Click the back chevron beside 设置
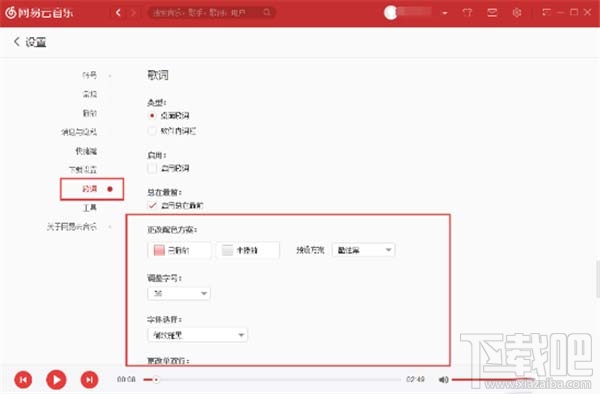The width and height of the screenshot is (600, 394). point(16,41)
